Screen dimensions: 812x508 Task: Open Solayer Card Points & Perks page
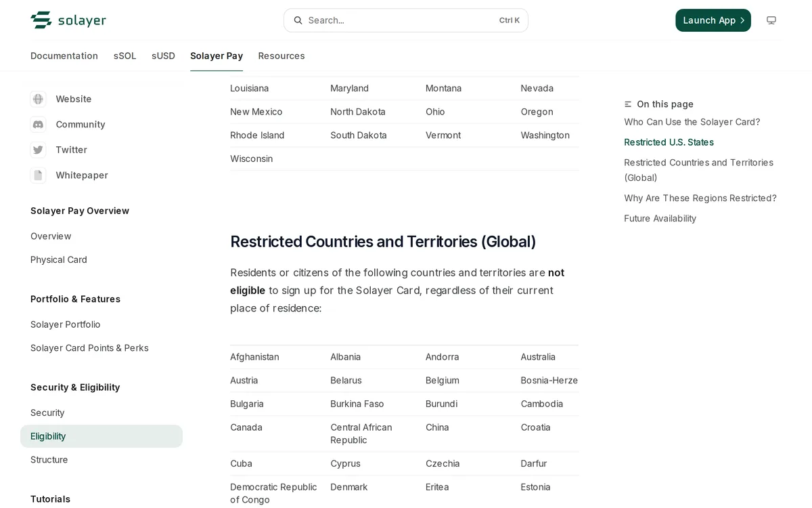pos(89,348)
